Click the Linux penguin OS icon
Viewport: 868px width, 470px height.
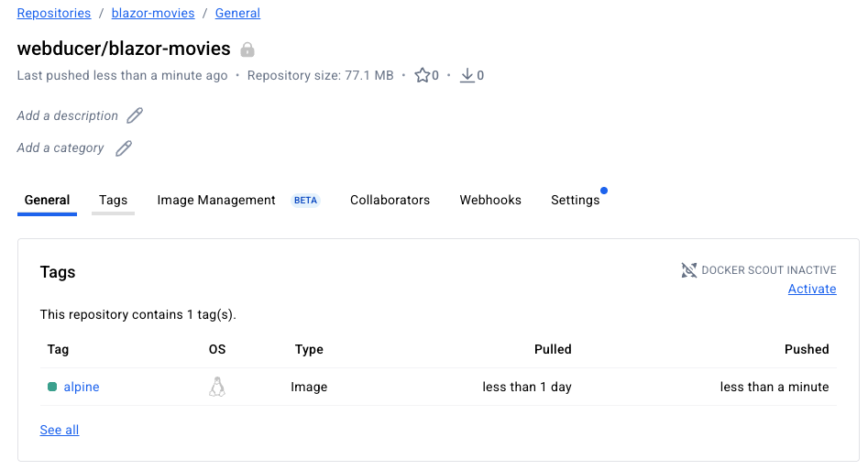217,387
